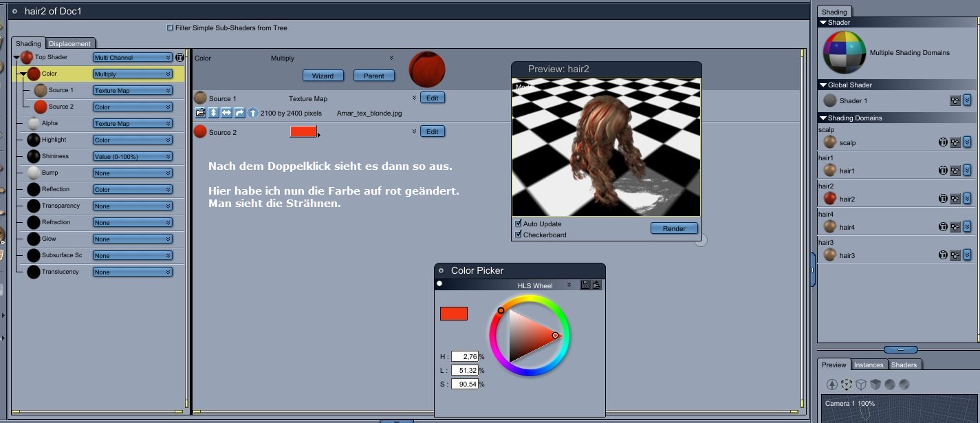The height and width of the screenshot is (423, 980).
Task: Collapse the Top Shader tree node
Action: (x=17, y=58)
